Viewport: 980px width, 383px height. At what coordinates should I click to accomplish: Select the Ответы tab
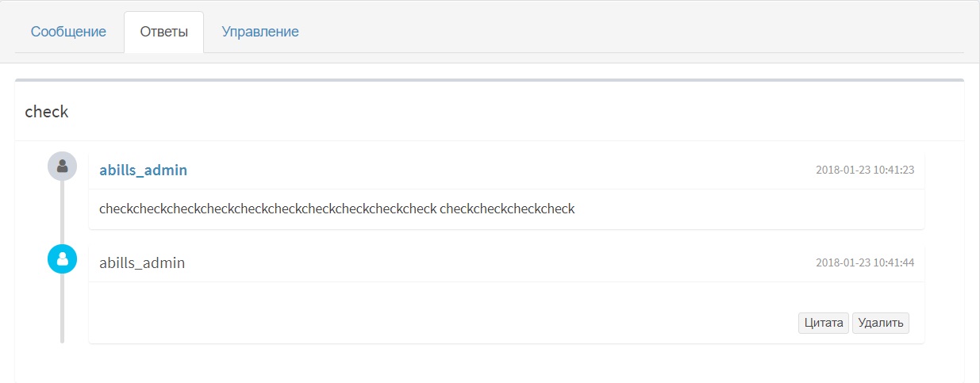pyautogui.click(x=164, y=33)
